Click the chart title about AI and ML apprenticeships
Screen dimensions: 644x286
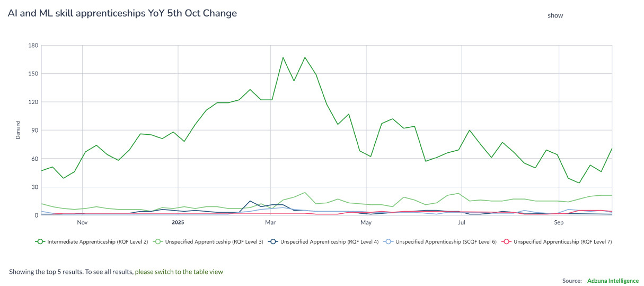(122, 13)
